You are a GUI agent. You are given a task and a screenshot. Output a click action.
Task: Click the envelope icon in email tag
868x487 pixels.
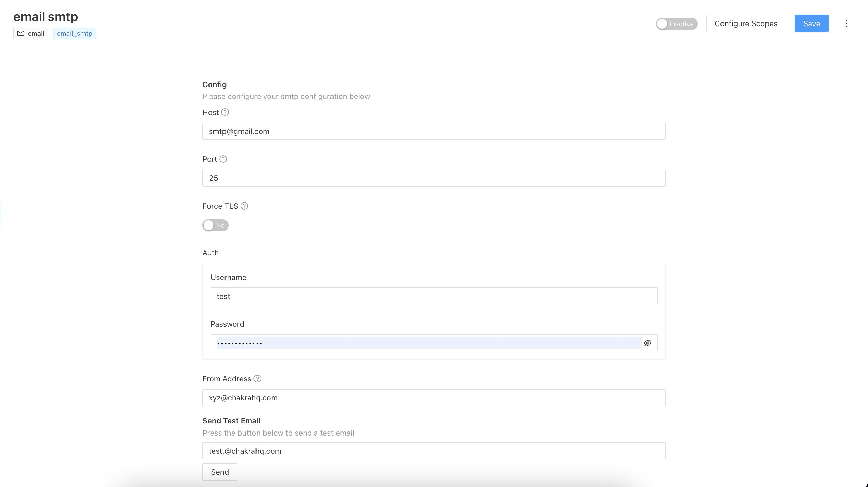pyautogui.click(x=21, y=33)
